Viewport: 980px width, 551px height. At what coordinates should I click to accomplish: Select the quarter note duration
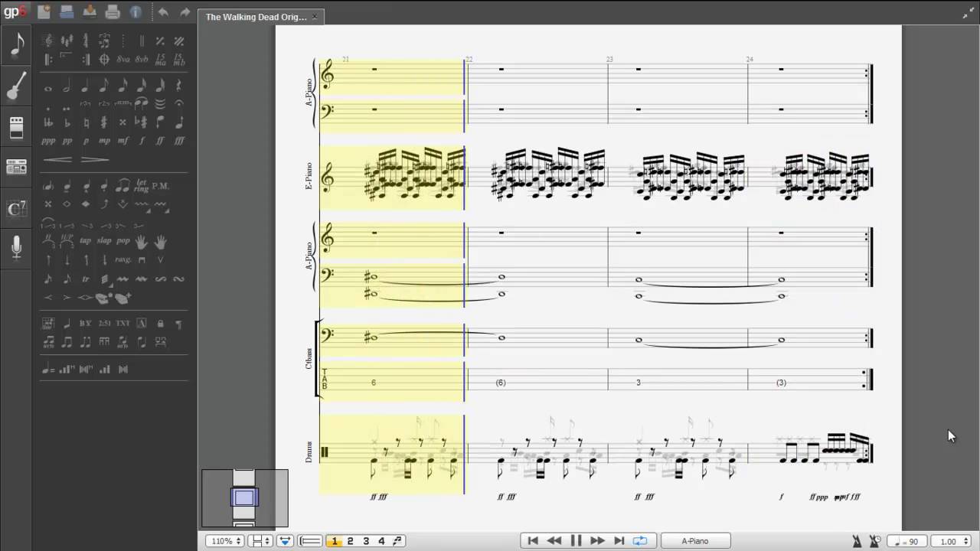coord(85,86)
